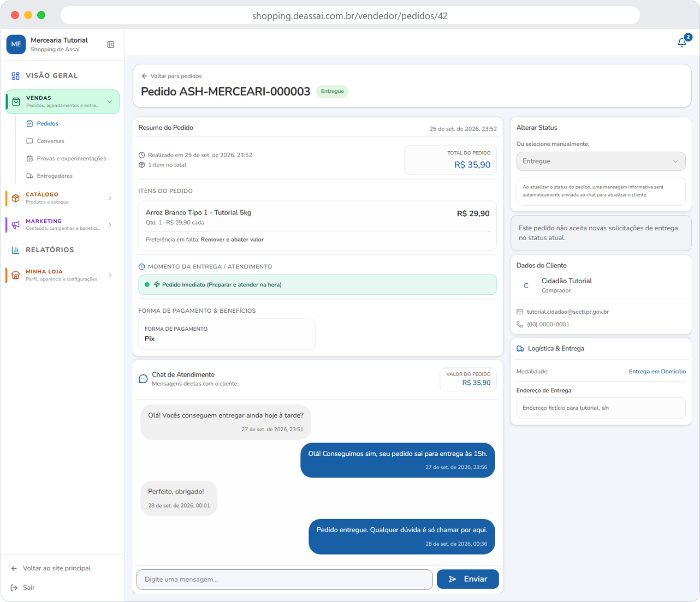Click the Marketing megaphone icon
700x602 pixels.
point(16,225)
